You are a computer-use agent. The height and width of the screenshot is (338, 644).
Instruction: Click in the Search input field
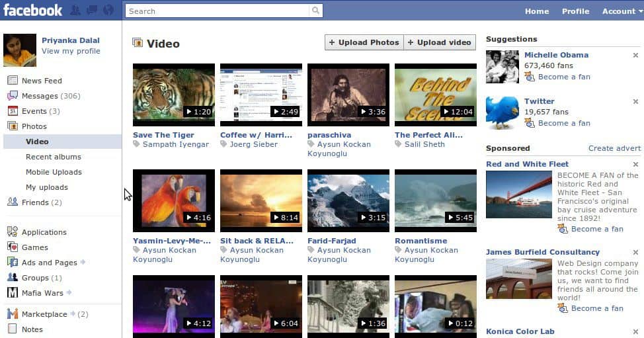tap(218, 11)
